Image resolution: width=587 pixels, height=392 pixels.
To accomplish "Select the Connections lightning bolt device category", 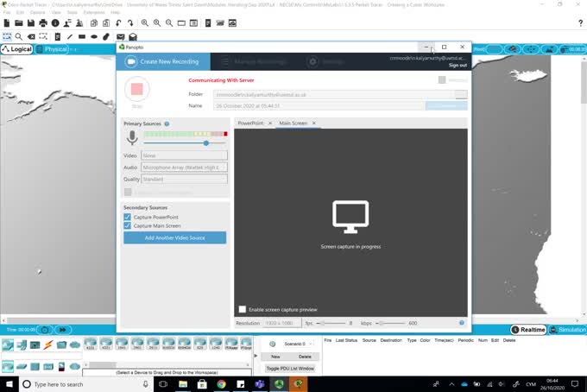I will click(48, 345).
